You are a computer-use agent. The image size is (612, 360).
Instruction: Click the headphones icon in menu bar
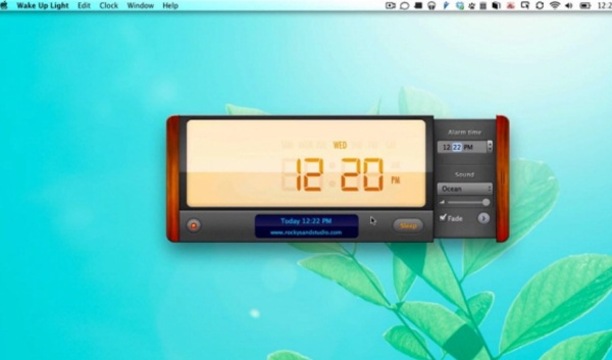[431, 5]
